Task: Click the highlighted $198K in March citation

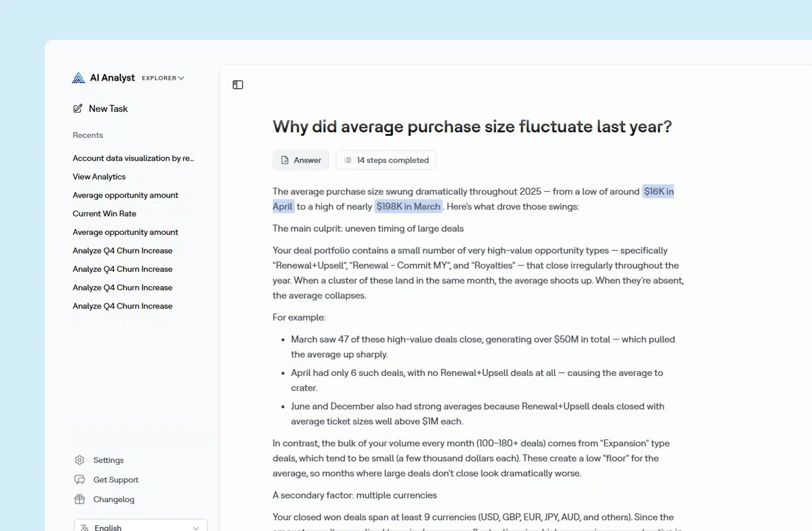Action: point(408,207)
